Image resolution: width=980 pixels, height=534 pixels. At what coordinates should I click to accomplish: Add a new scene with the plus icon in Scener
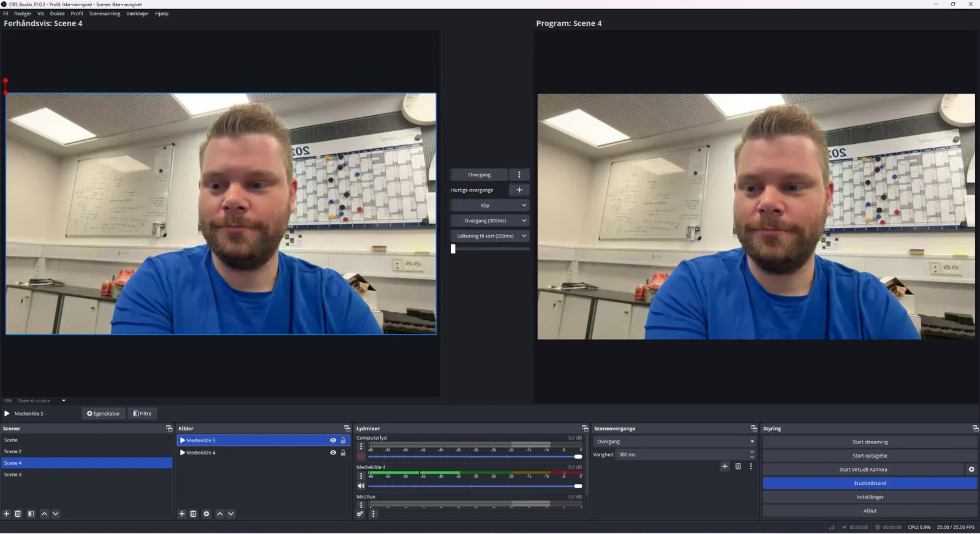(7, 514)
